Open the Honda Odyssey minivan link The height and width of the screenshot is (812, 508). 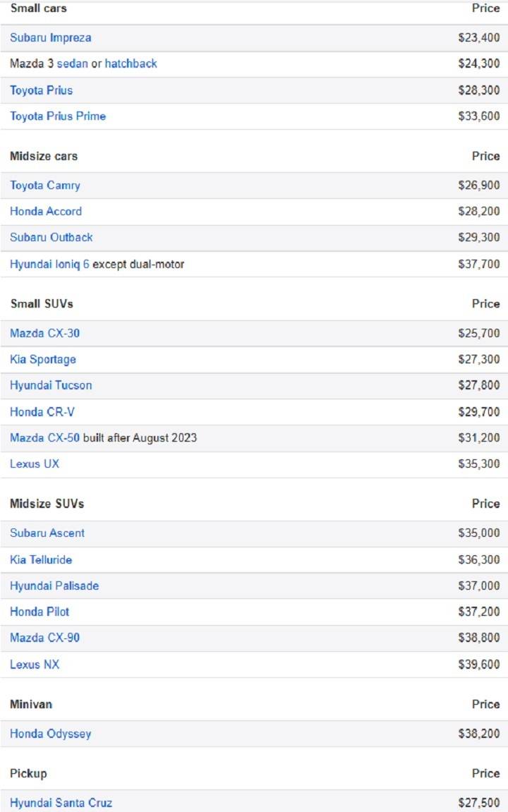(50, 734)
